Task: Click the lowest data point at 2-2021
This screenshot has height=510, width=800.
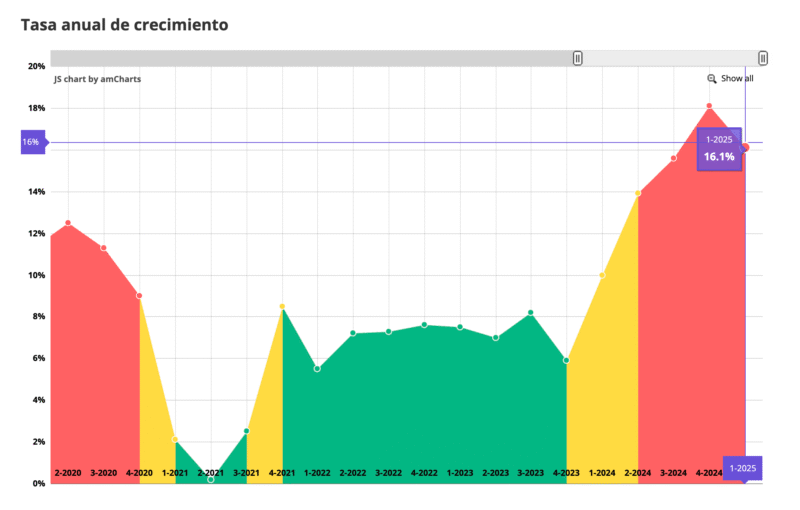Action: click(211, 479)
